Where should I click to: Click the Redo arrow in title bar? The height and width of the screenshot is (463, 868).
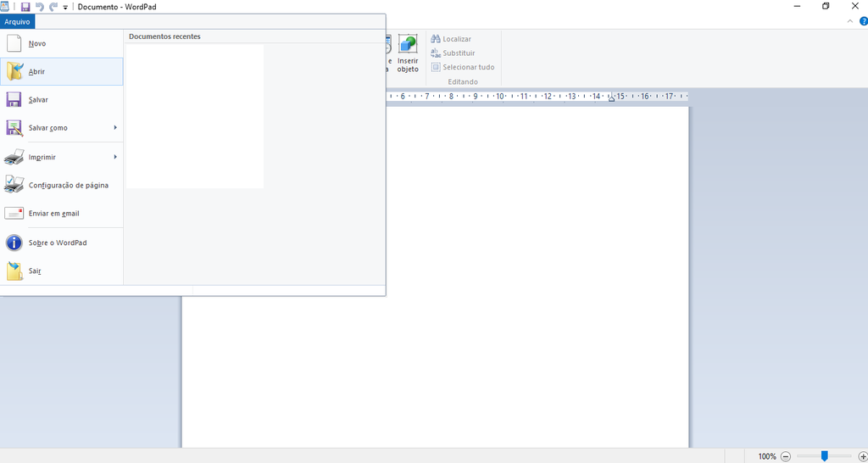coord(53,7)
